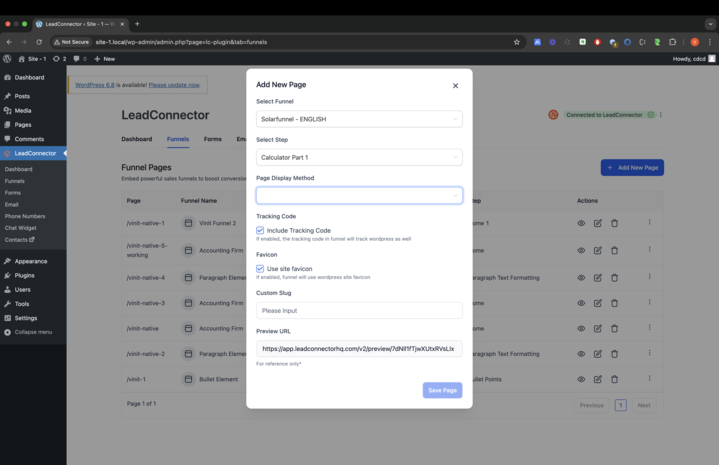This screenshot has height=465, width=719.
Task: Open more options for /vinit-native-3 row
Action: [649, 302]
